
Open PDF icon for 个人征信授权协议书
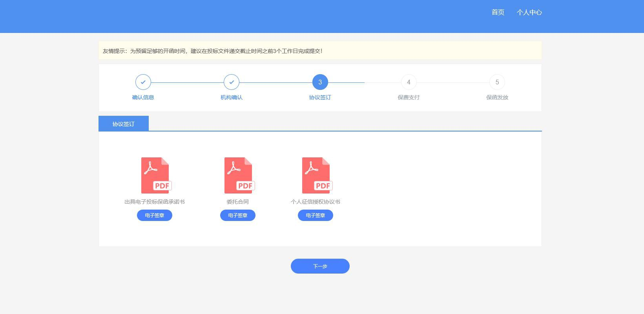(317, 175)
